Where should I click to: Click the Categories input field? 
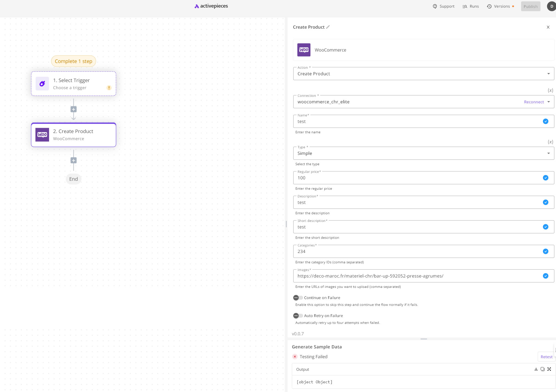click(x=424, y=251)
